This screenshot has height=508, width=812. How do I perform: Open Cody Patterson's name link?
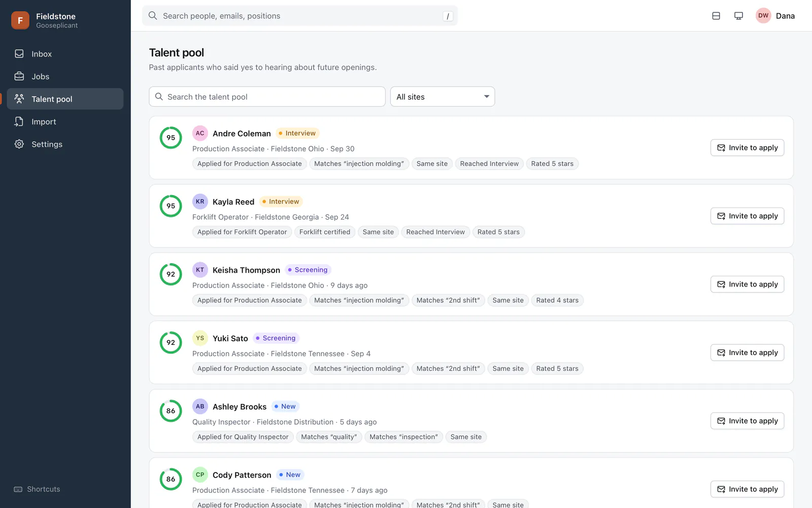(242, 475)
